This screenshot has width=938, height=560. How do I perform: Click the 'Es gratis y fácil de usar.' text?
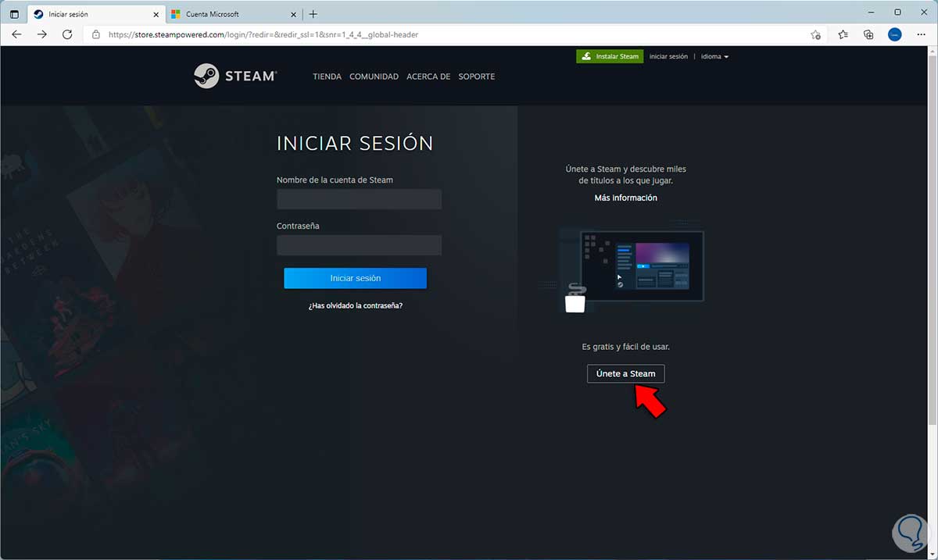[625, 346]
